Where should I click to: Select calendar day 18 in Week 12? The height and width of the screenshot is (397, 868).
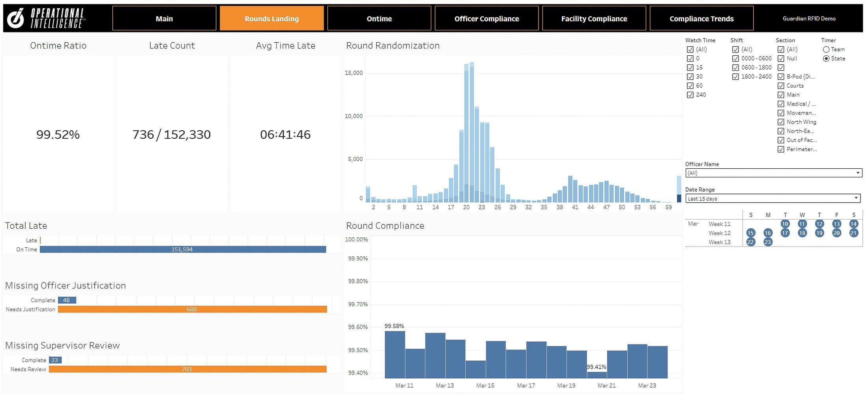coord(802,233)
